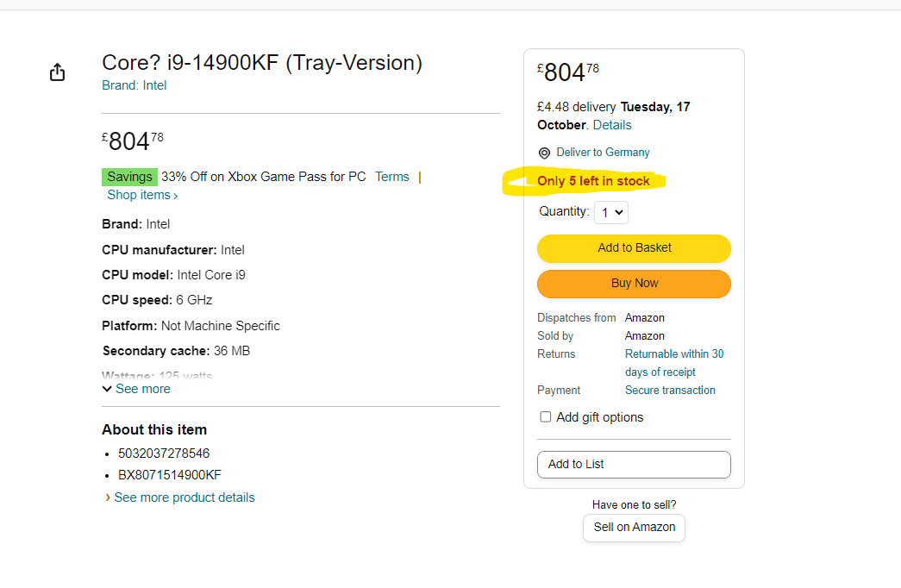This screenshot has width=901, height=588.
Task: Click arrow beside See more product details
Action: [107, 497]
